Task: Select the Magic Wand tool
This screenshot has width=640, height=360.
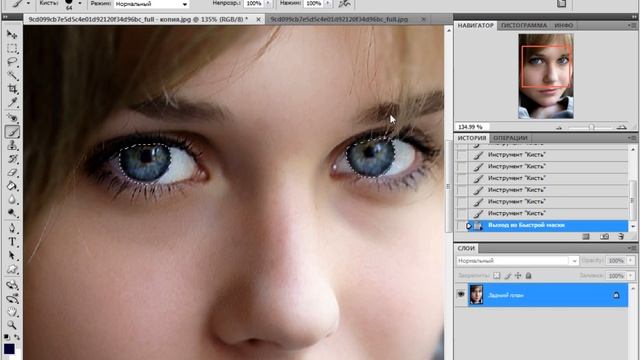Action: tap(12, 76)
